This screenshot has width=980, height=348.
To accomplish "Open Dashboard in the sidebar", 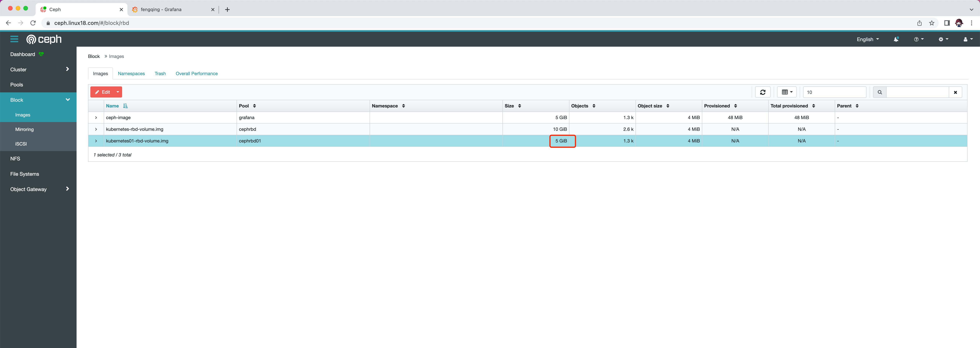I will tap(22, 54).
